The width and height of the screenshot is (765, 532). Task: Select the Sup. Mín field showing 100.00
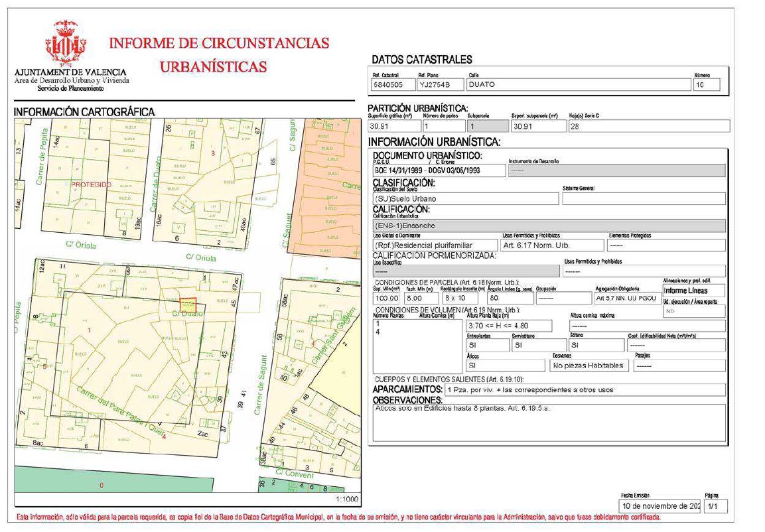[x=387, y=297]
